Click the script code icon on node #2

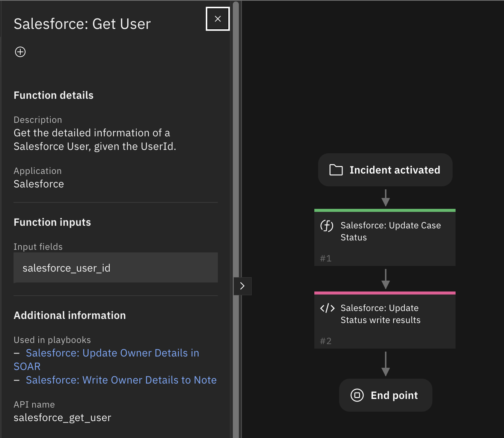(x=327, y=308)
